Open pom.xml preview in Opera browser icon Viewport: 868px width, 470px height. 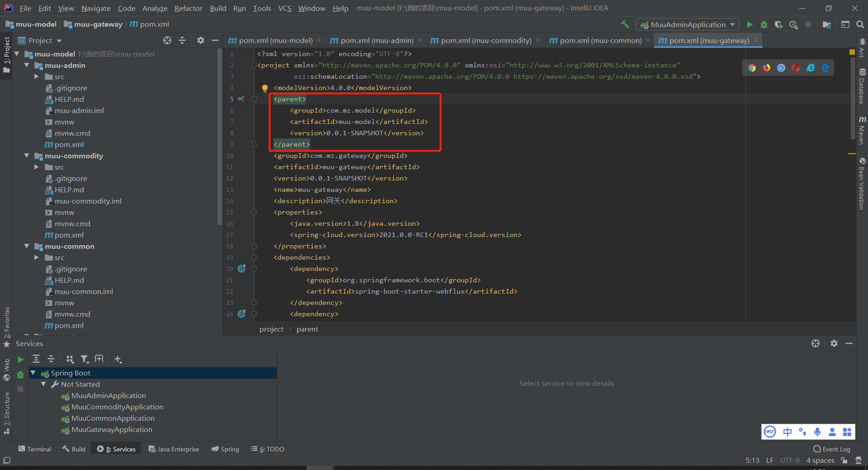796,68
